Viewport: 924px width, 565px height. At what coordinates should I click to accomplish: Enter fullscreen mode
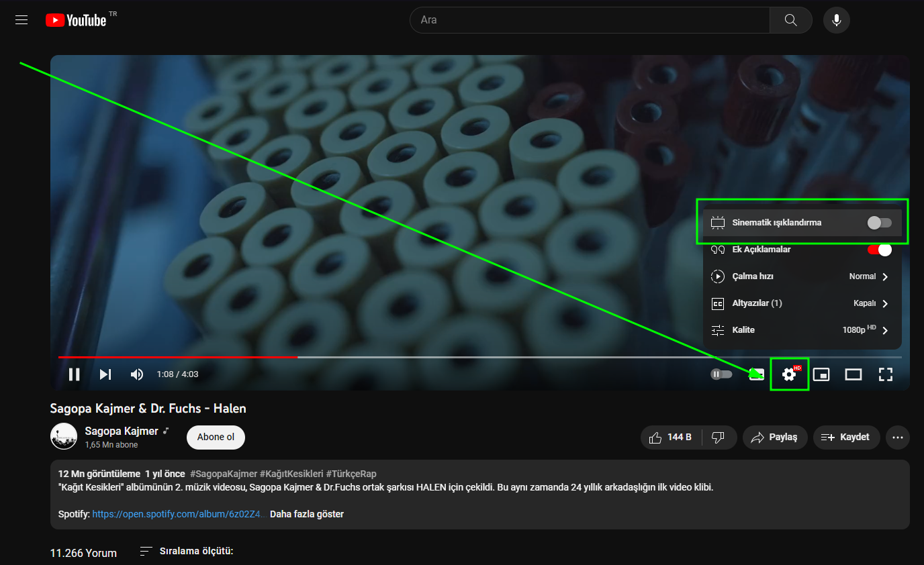[886, 374]
